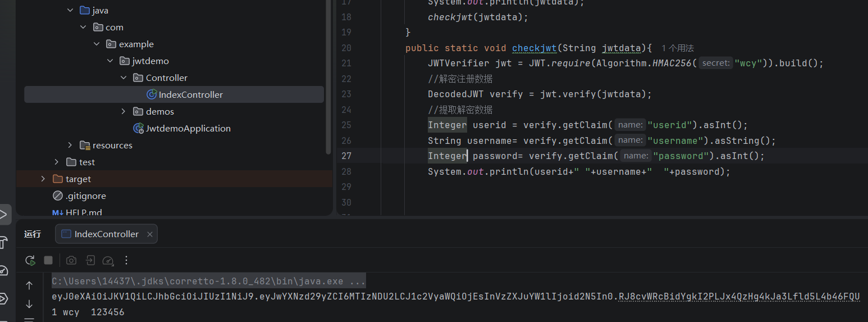Click the comment //解密注册数据

(x=460, y=79)
